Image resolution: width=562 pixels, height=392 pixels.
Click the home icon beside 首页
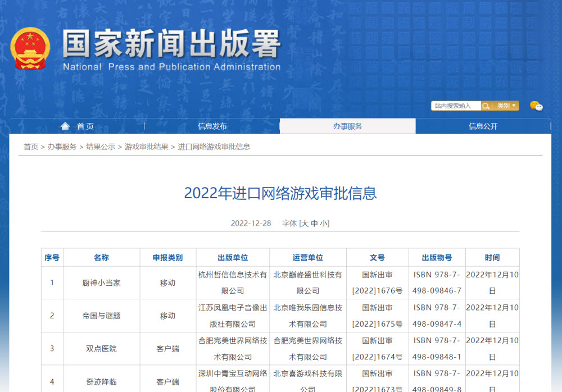pyautogui.click(x=65, y=126)
